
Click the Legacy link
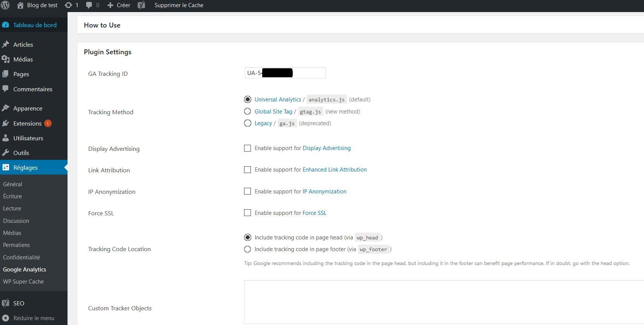click(x=263, y=123)
